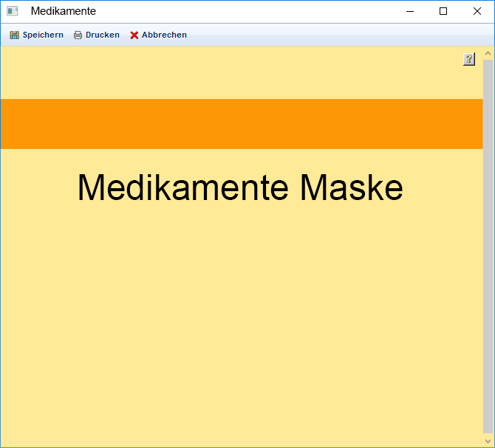495x448 pixels.
Task: Click the orange banner strip
Action: pos(241,124)
